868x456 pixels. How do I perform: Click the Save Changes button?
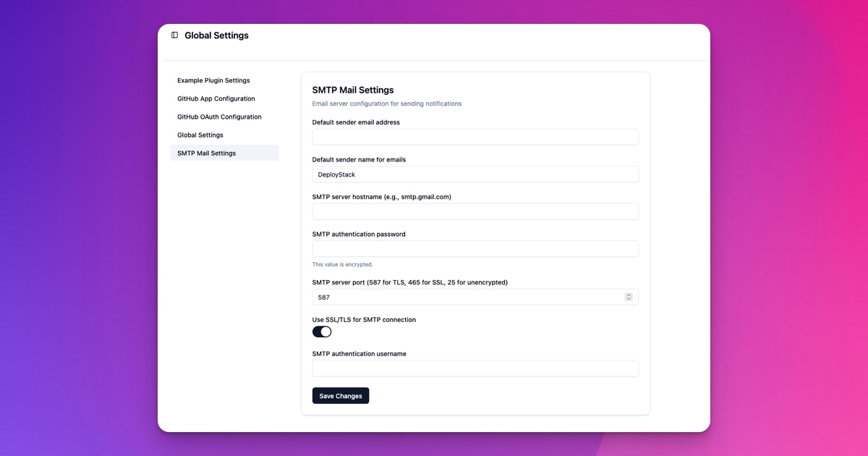341,396
